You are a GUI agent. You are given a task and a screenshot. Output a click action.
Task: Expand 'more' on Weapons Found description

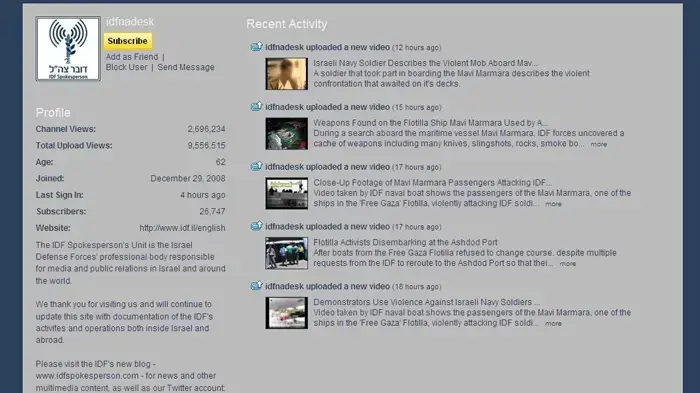599,144
